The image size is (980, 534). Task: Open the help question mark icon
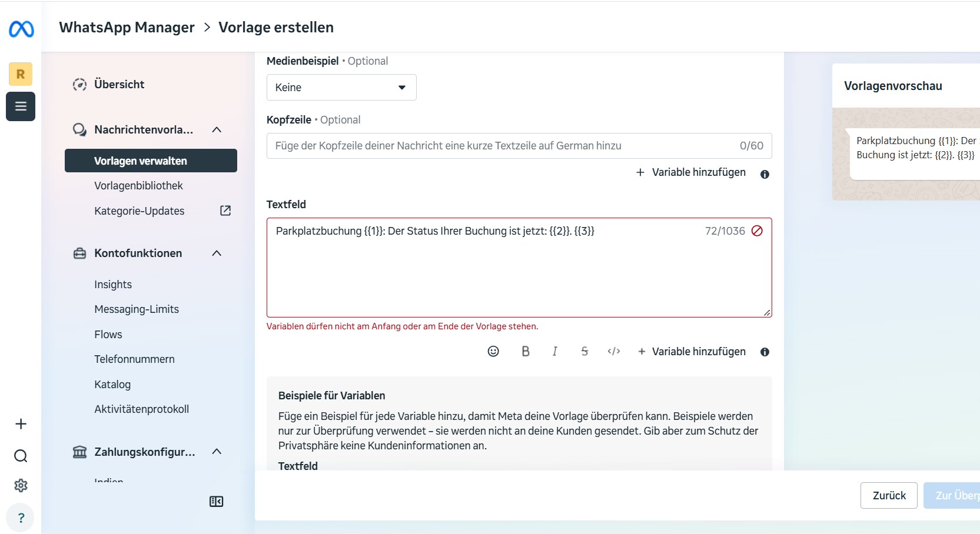pos(21,518)
